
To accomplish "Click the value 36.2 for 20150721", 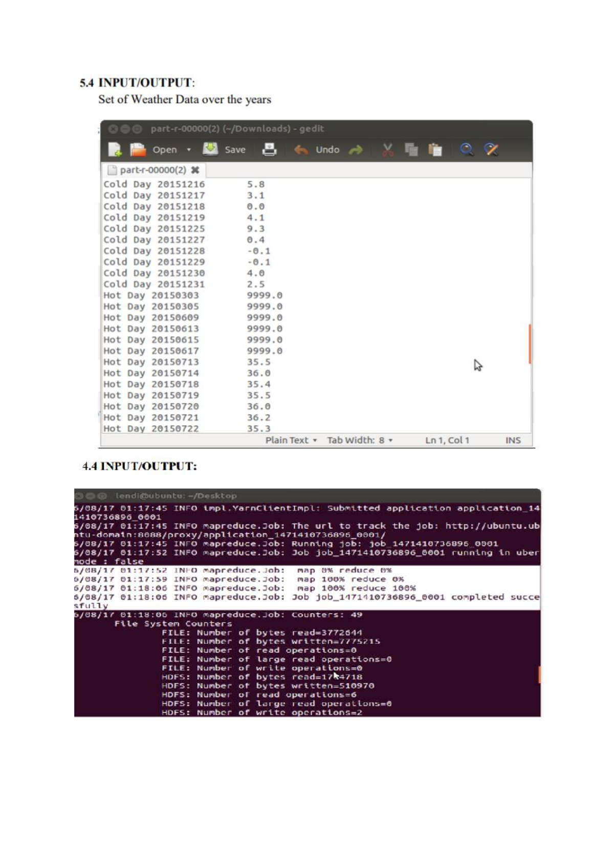I will pyautogui.click(x=259, y=418).
